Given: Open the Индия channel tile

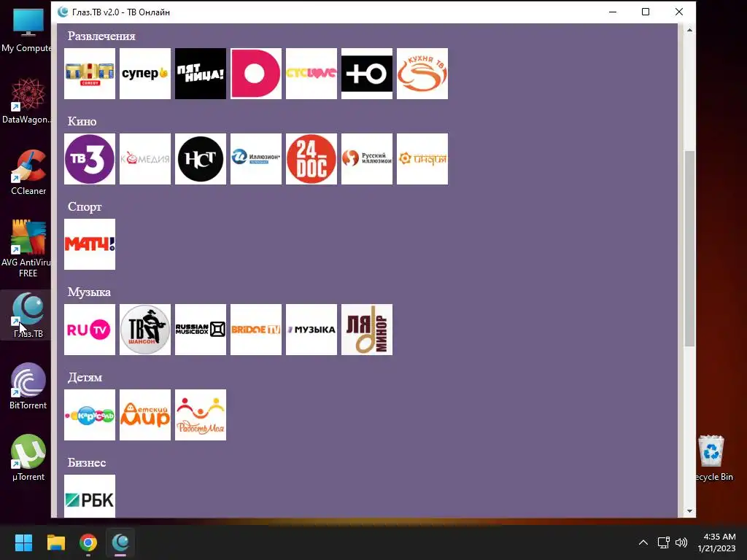Looking at the screenshot, I should [422, 158].
